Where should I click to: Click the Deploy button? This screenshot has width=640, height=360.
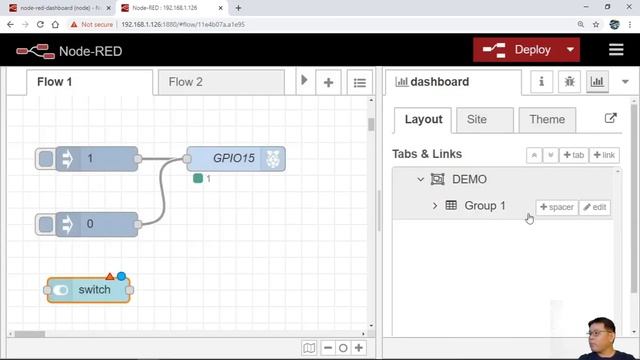[x=517, y=50]
